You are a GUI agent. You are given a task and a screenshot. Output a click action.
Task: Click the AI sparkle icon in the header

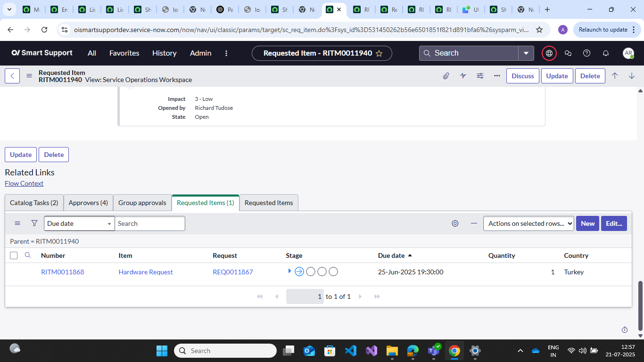pos(463,75)
